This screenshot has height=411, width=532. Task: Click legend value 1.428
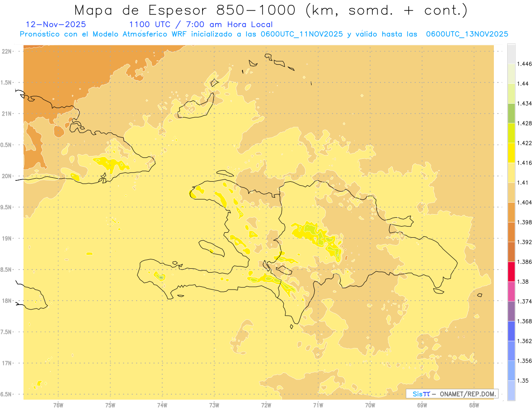(524, 123)
